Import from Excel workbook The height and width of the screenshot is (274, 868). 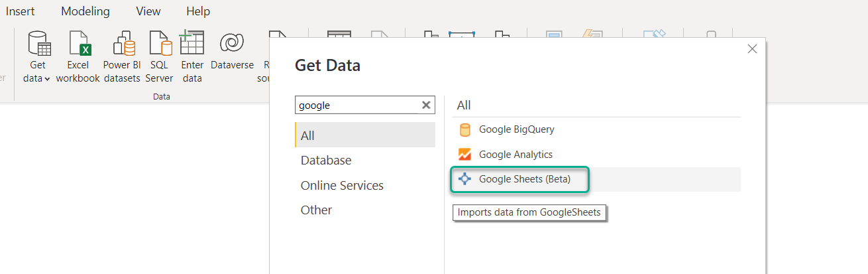tap(78, 56)
